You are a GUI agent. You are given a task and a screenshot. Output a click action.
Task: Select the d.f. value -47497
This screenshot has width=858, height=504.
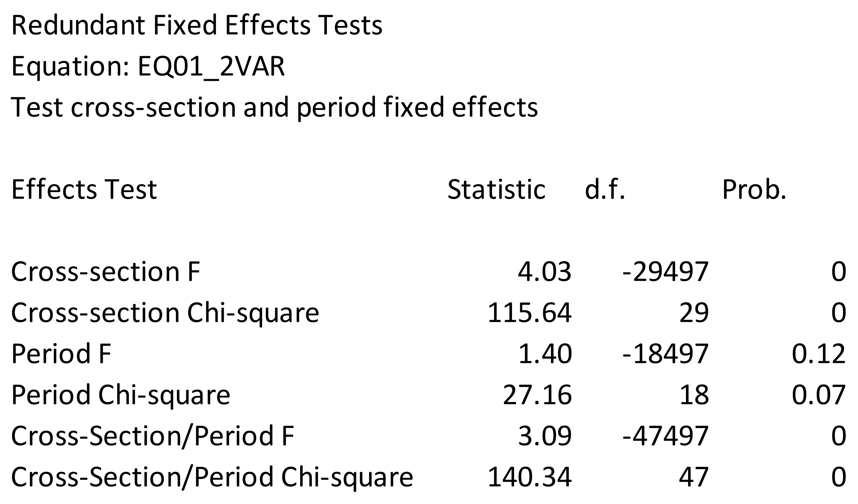[665, 436]
